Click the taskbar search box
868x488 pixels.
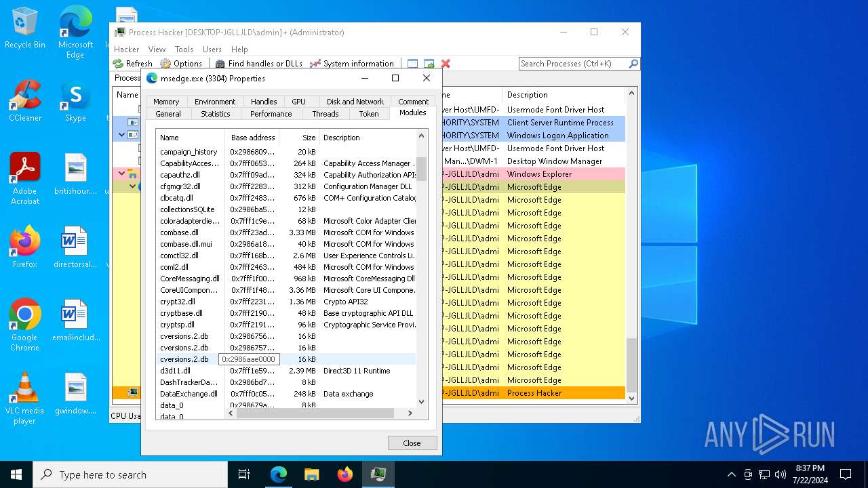[x=130, y=474]
